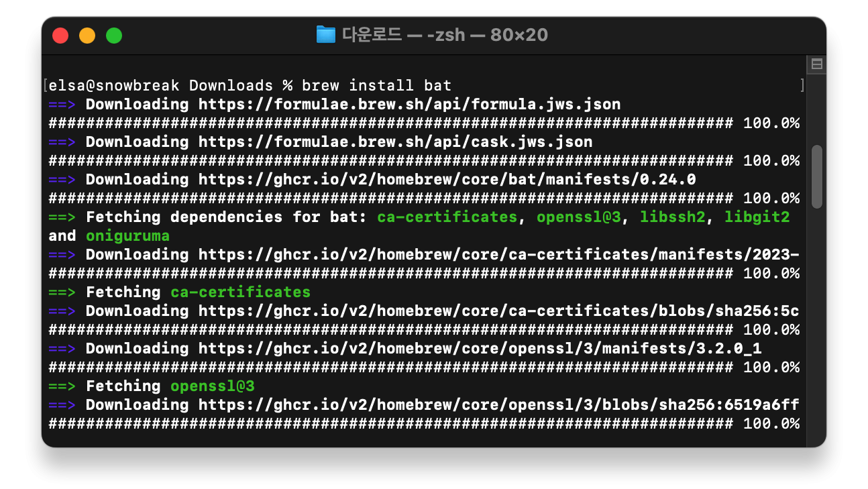
Task: Click green 'libgit2' dependency name
Action: [x=757, y=217]
